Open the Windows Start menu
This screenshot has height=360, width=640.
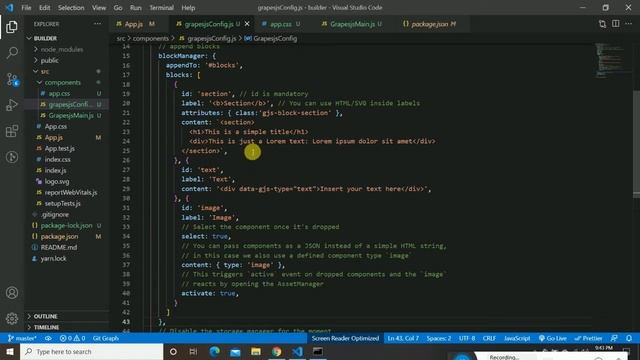[10, 351]
